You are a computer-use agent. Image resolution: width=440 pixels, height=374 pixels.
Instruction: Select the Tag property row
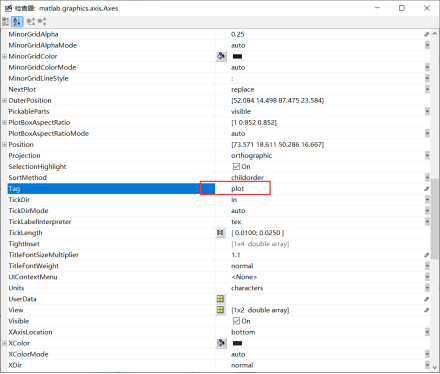pos(111,189)
